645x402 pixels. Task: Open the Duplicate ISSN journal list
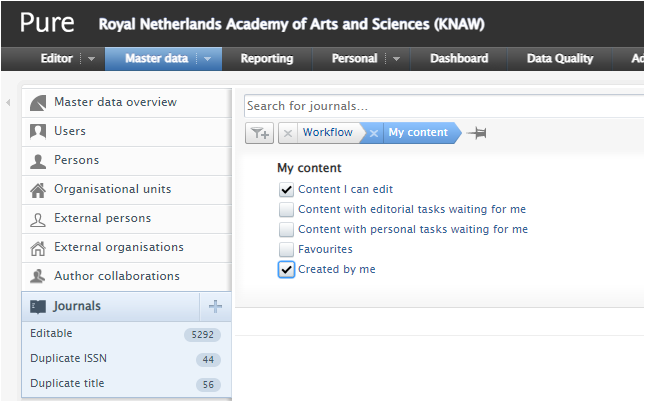pos(67,358)
